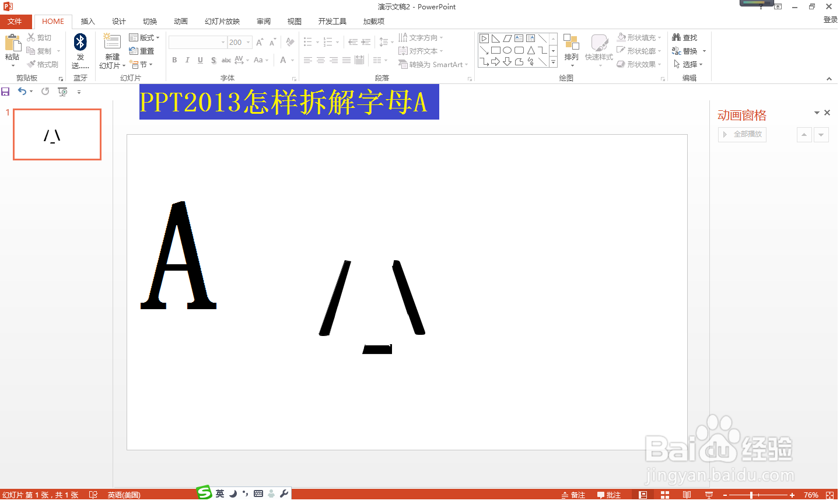The image size is (840, 504).
Task: Select the oval shape in shapes gallery
Action: click(x=507, y=50)
